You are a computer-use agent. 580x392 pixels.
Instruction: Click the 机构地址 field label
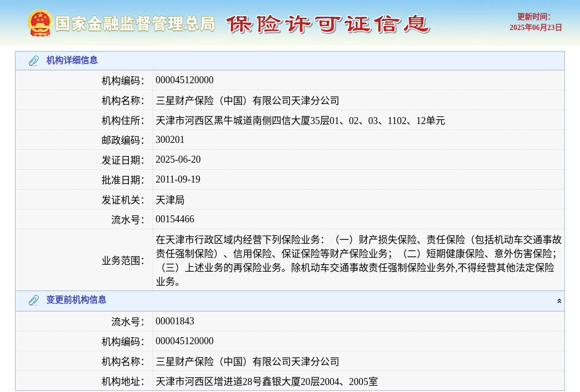tap(123, 382)
